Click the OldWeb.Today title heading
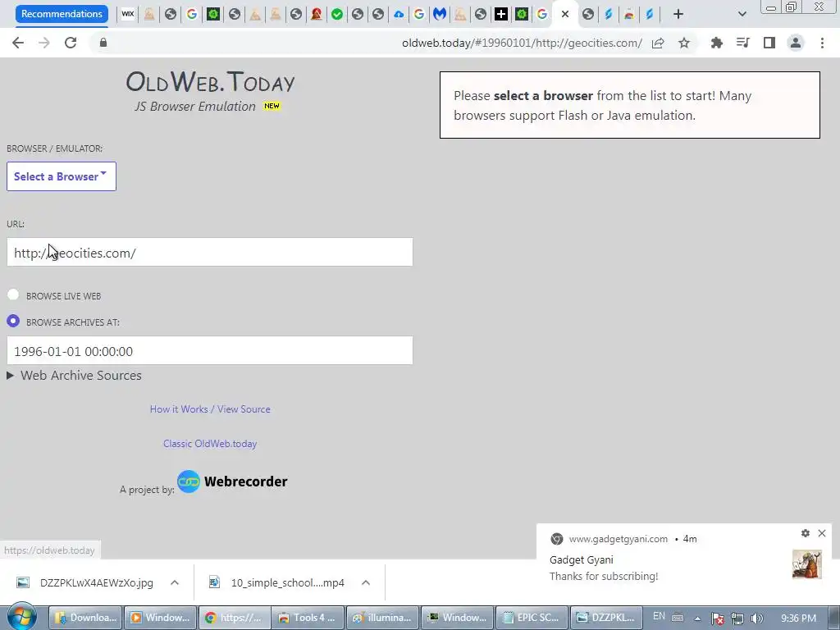840x630 pixels. [x=210, y=82]
